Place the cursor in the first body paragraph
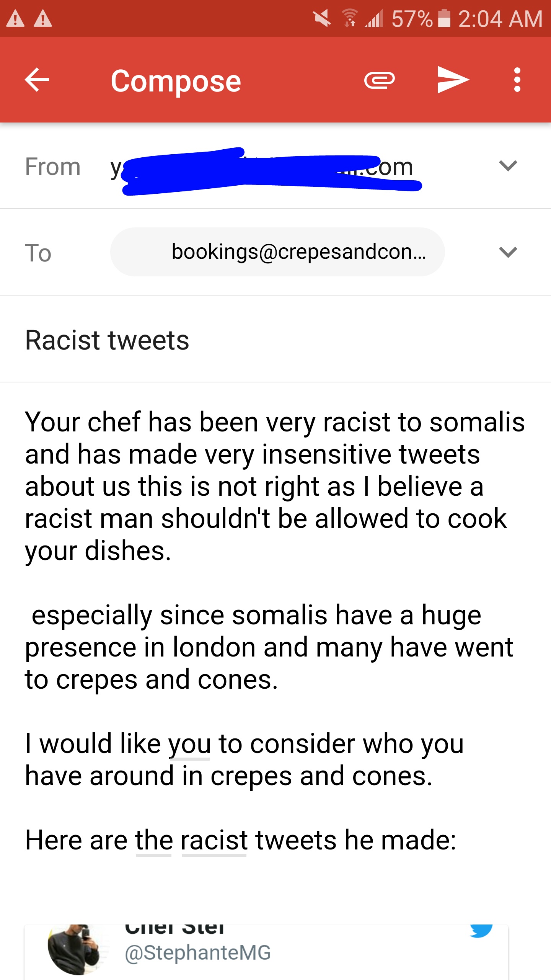Viewport: 551px width, 980px height. pyautogui.click(x=268, y=486)
